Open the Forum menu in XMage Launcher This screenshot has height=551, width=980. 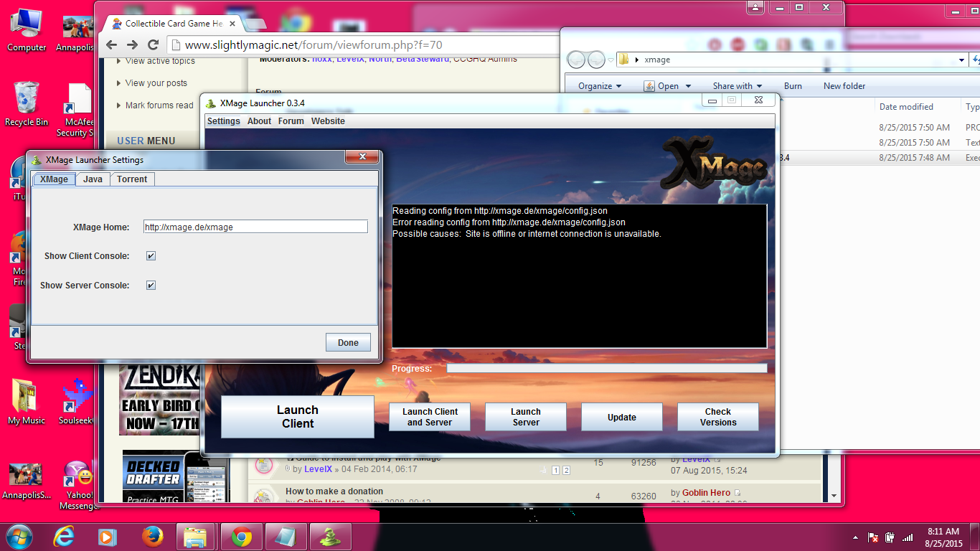[291, 121]
